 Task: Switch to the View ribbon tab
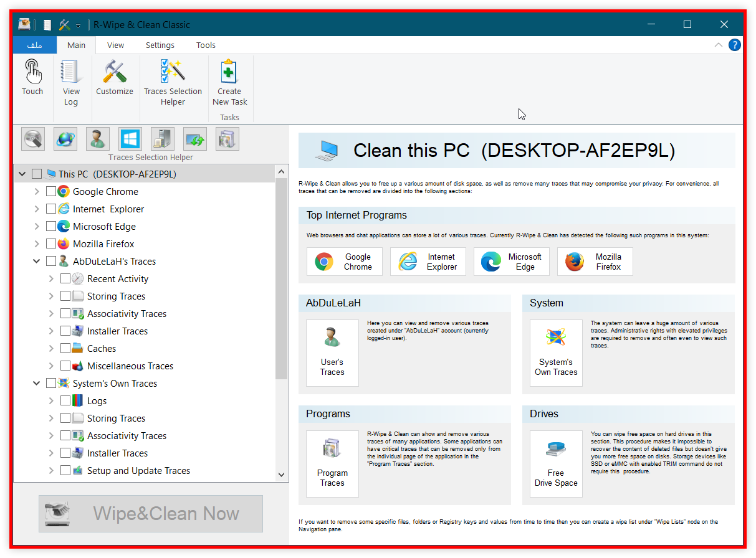(x=115, y=45)
